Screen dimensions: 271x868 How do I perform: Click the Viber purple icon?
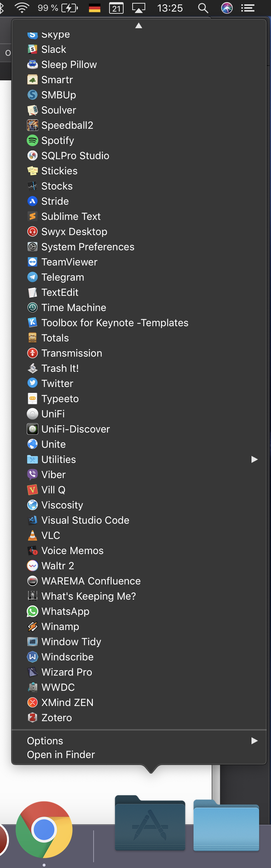coord(33,475)
